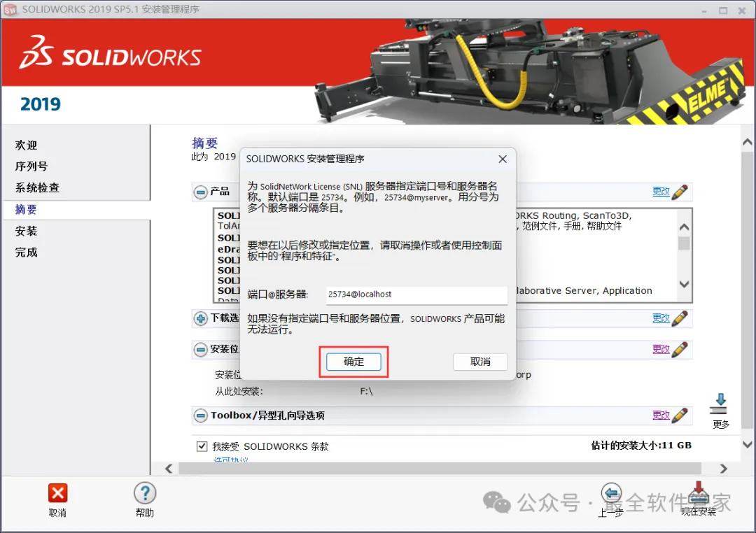Screen dimensions: 756x533
Task: Click pencil icon in 下载选项 row
Action: click(x=679, y=318)
